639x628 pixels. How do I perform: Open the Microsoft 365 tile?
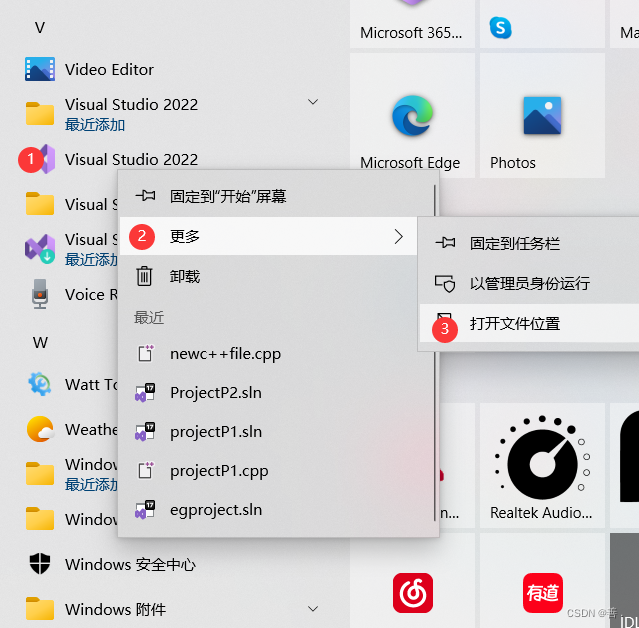coord(412,24)
